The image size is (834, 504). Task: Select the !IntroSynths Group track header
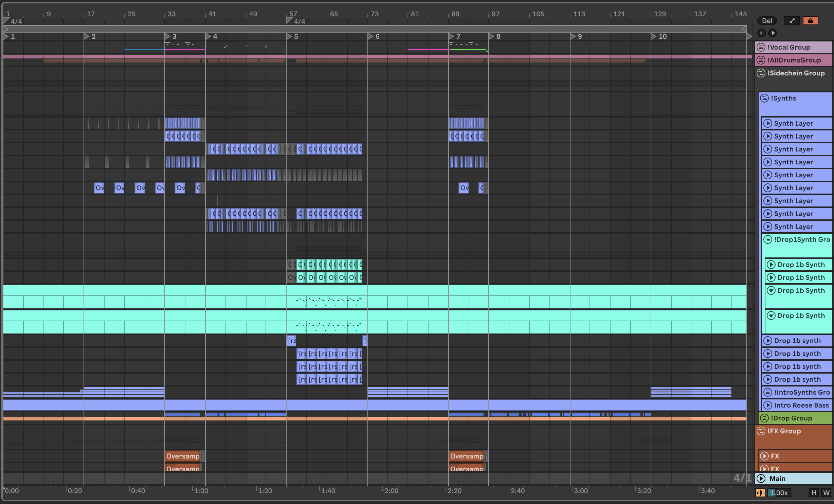[x=801, y=392]
